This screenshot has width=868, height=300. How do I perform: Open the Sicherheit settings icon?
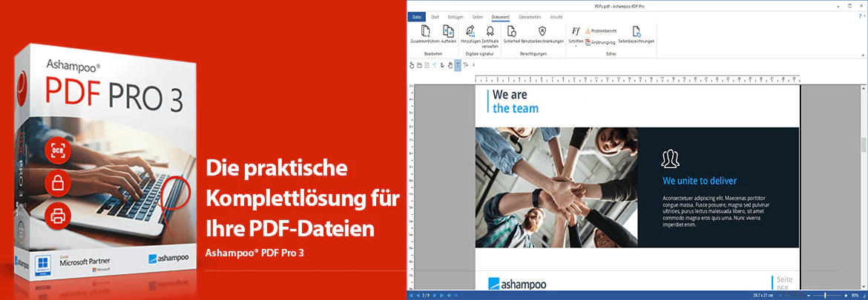[x=512, y=31]
